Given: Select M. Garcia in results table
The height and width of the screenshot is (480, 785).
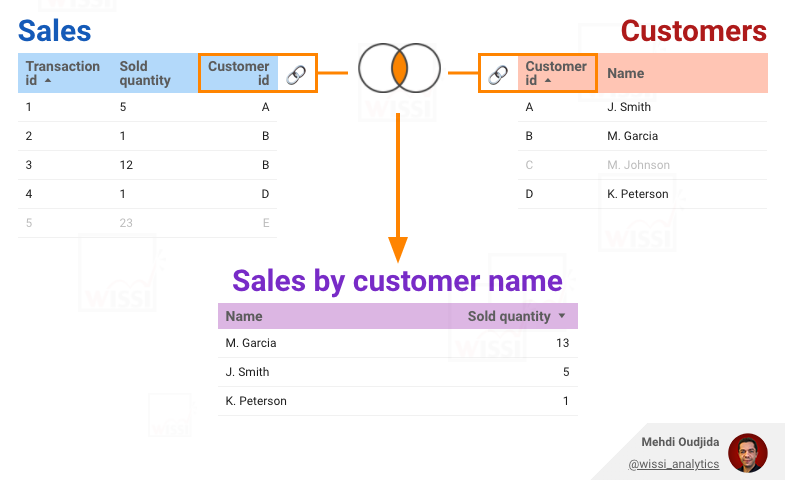Looking at the screenshot, I should [x=251, y=343].
